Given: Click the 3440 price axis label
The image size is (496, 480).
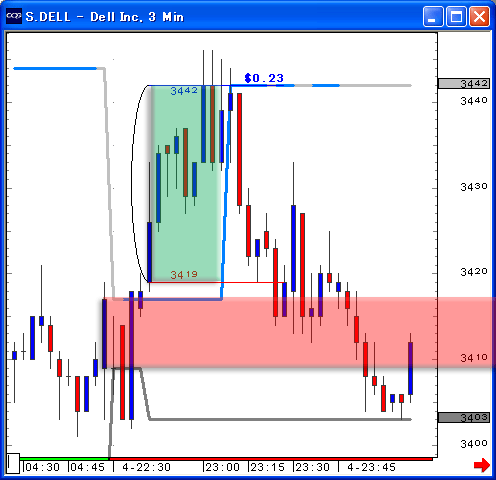Looking at the screenshot, I should click(474, 101).
